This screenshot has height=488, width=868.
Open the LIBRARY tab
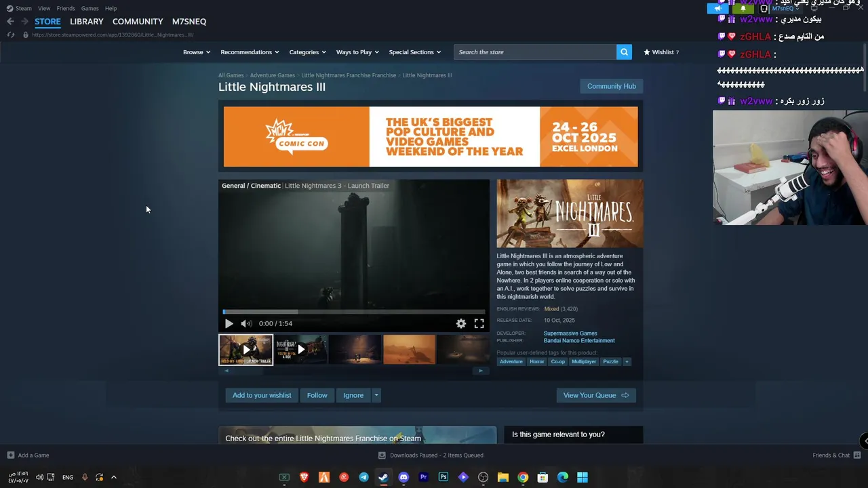pos(87,22)
